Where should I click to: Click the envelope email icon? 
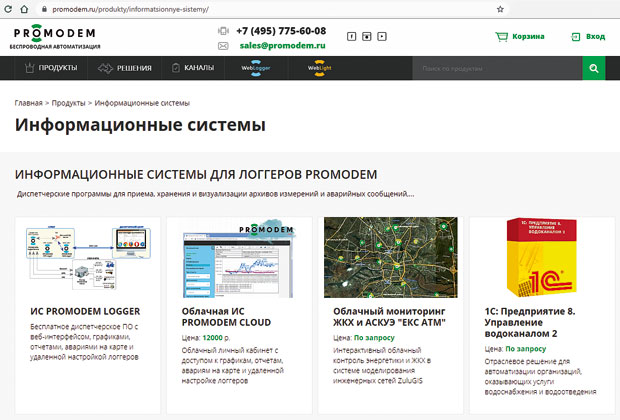(223, 46)
